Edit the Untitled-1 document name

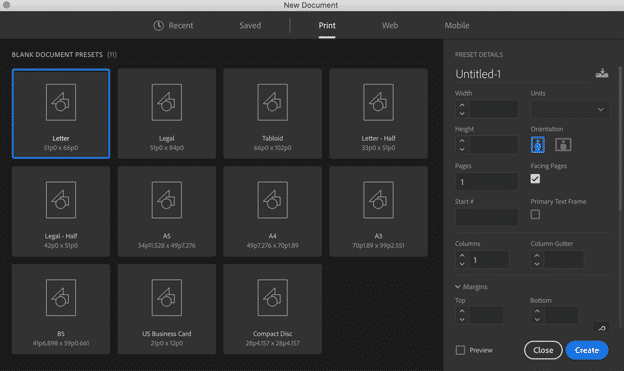pos(522,74)
